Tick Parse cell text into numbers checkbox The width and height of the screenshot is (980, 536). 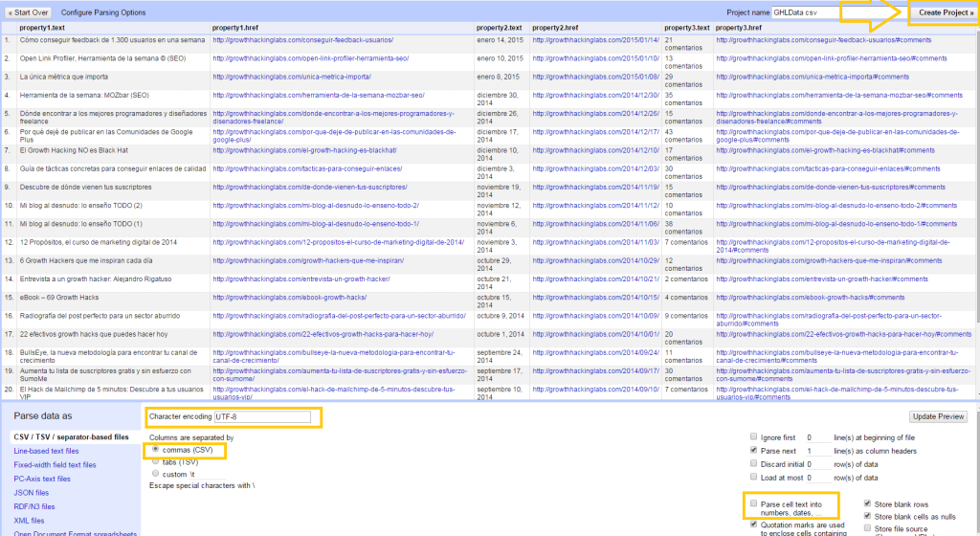point(753,503)
